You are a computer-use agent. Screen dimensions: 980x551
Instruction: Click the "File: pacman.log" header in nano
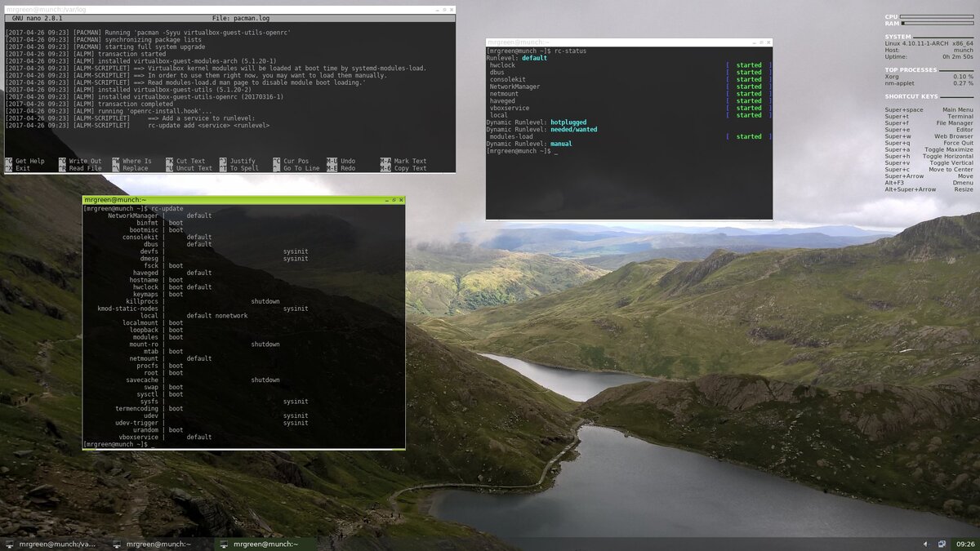click(x=243, y=18)
